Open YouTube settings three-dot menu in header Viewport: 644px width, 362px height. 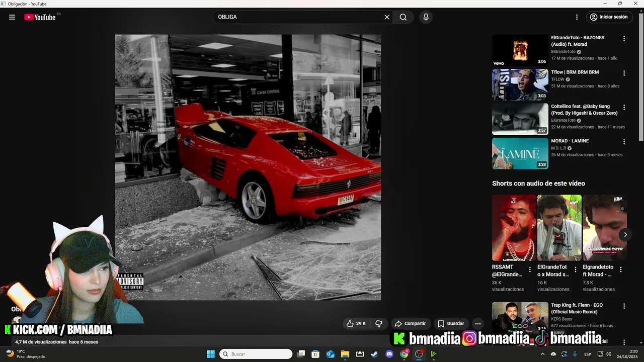pos(577,17)
